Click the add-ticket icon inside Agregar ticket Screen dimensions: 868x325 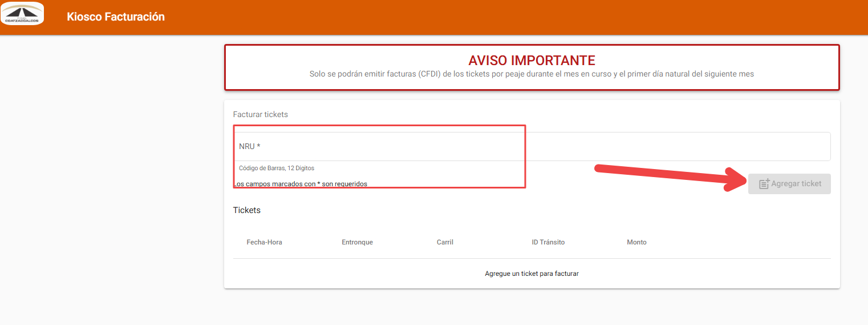pyautogui.click(x=764, y=184)
